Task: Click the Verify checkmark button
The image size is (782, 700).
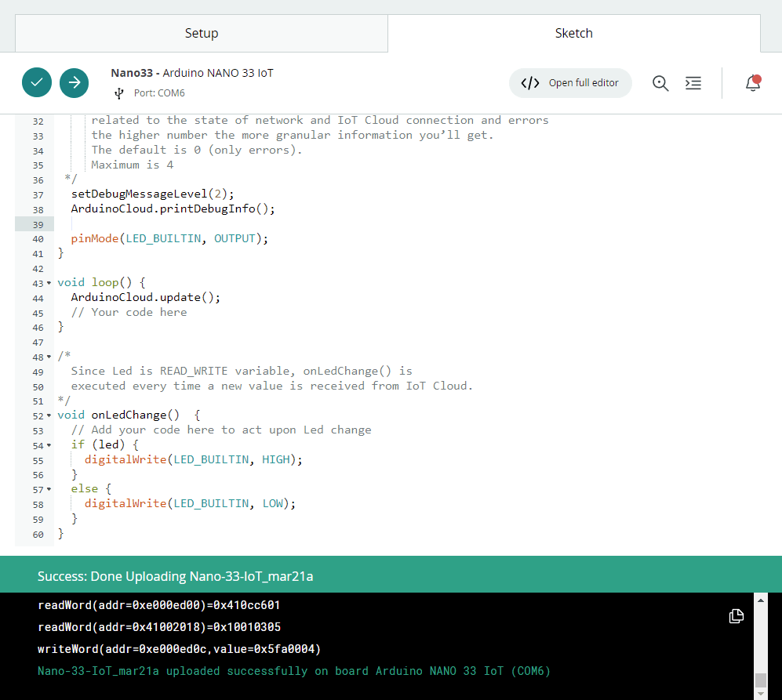Action: pos(37,82)
